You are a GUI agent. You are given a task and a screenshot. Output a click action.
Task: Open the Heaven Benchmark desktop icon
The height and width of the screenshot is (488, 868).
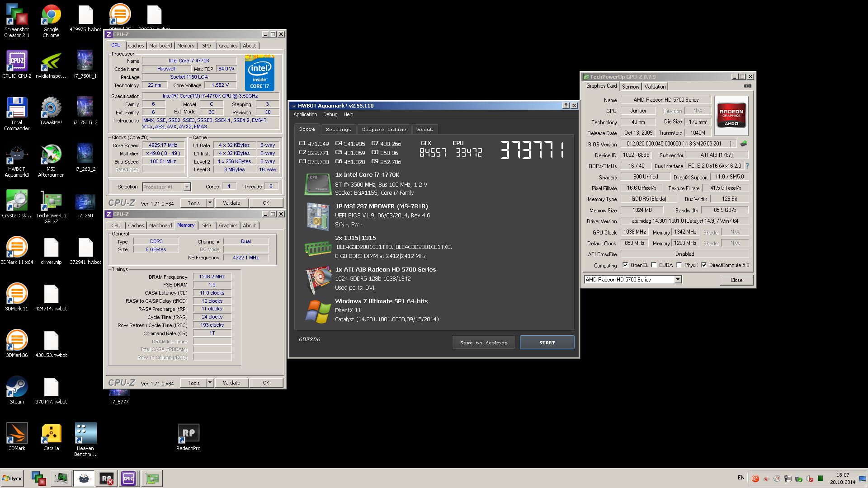[85, 439]
